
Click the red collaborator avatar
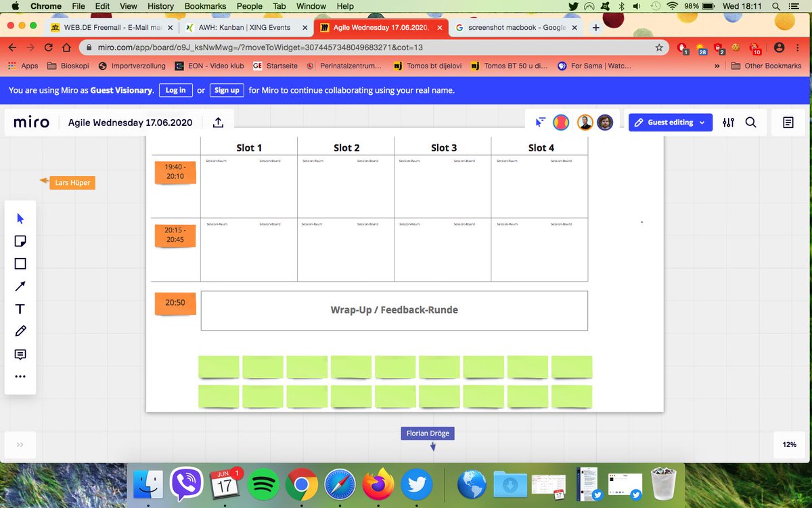(x=561, y=123)
